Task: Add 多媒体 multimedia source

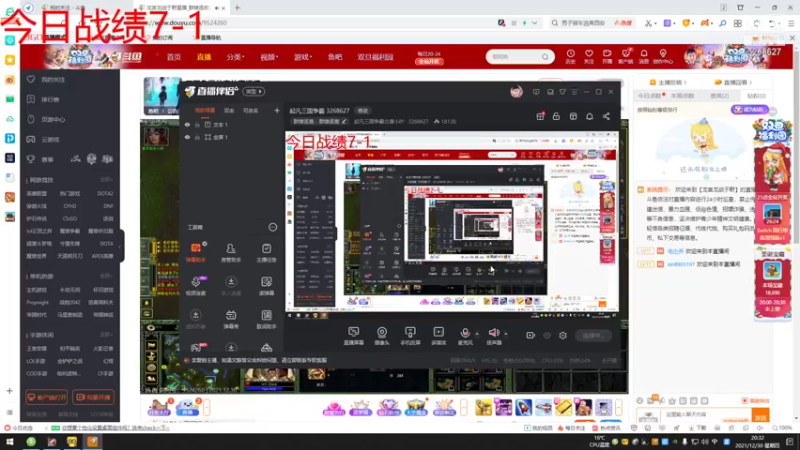Action: tap(439, 336)
